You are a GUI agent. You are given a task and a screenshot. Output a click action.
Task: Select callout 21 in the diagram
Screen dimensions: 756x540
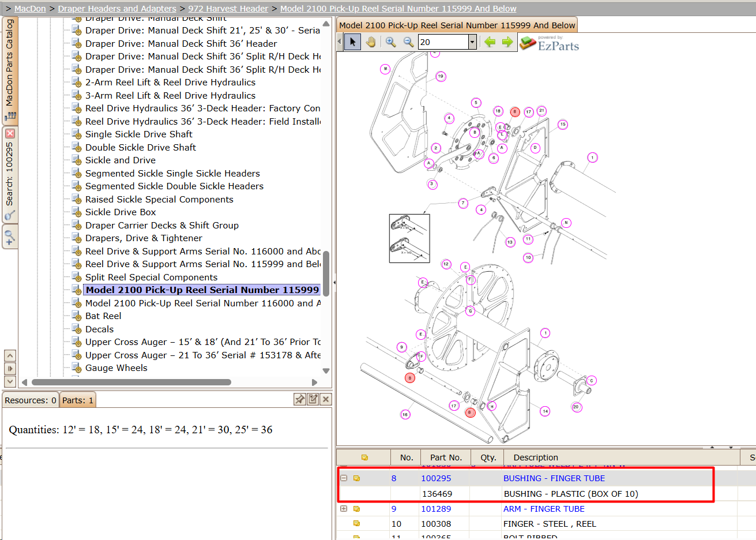[x=541, y=111]
